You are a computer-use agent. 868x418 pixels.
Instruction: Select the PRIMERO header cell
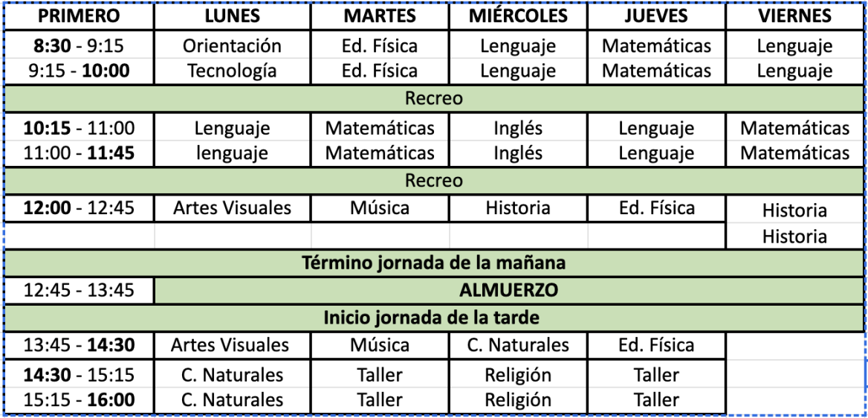point(79,16)
